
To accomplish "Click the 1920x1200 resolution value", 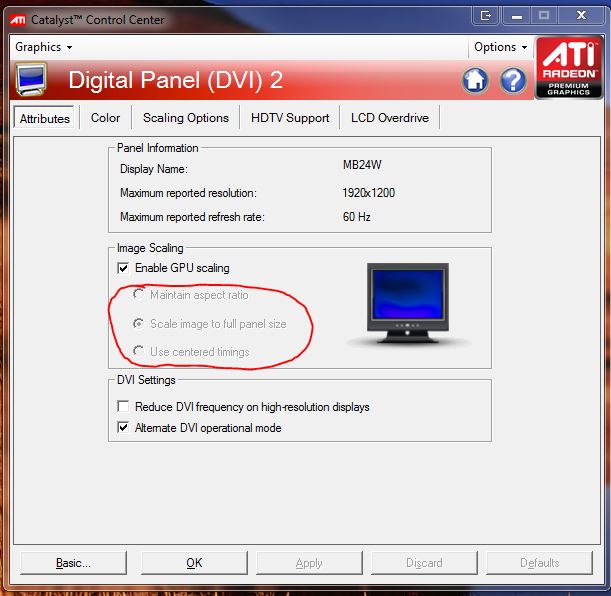I will point(369,193).
